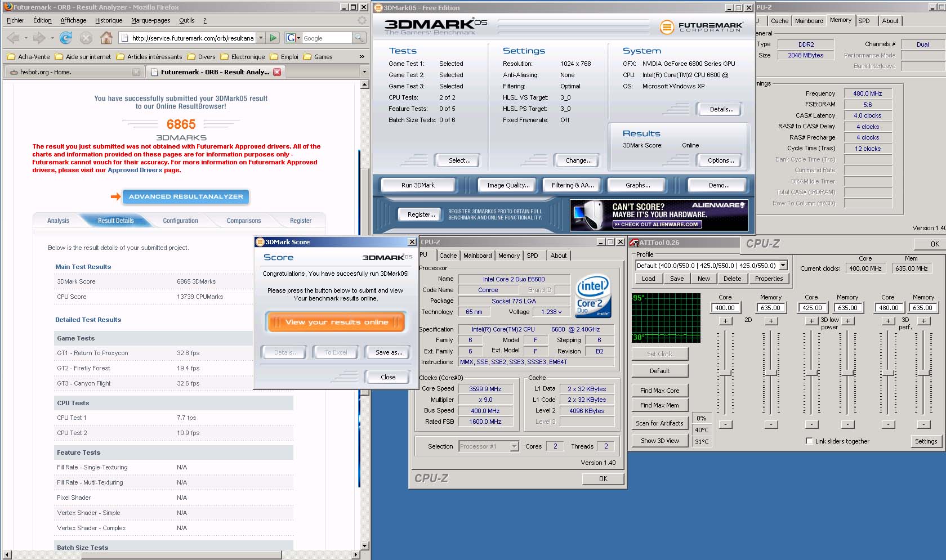
Task: Increase 2D Core clock with plus button
Action: (725, 321)
